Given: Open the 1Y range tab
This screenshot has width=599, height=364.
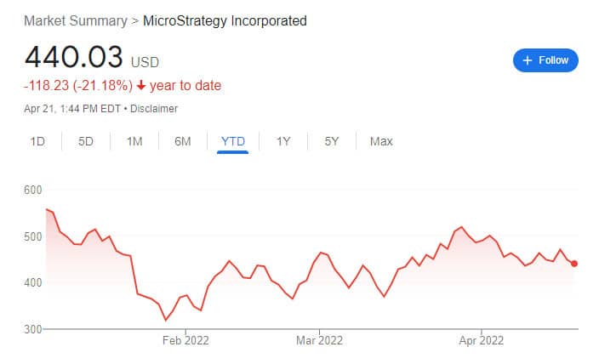Looking at the screenshot, I should click(283, 141).
